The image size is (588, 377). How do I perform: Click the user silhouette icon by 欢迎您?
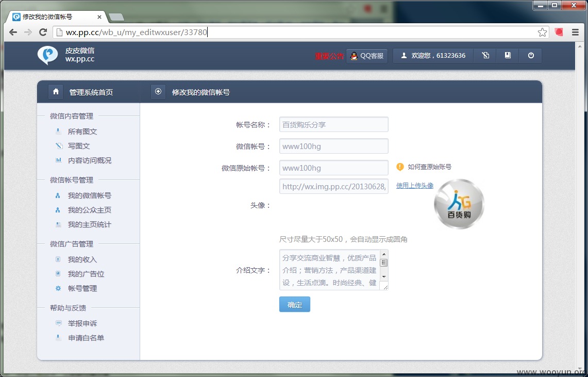pyautogui.click(x=404, y=56)
